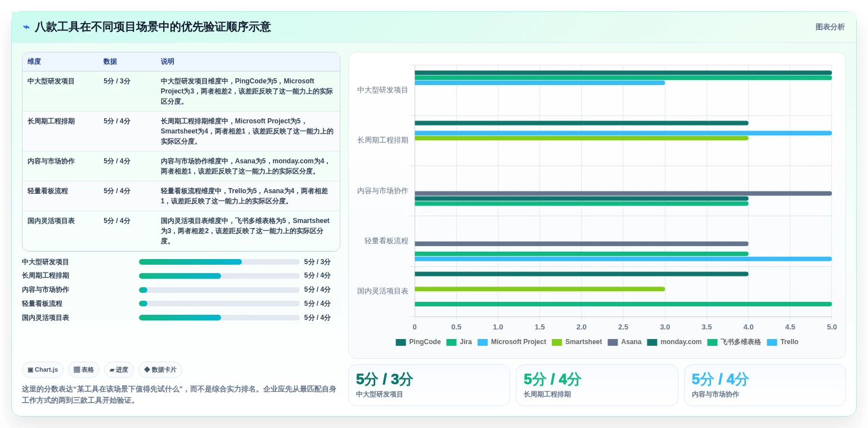This screenshot has width=868, height=428.
Task: Click the description mentioning monday.com为4
Action: point(247,166)
